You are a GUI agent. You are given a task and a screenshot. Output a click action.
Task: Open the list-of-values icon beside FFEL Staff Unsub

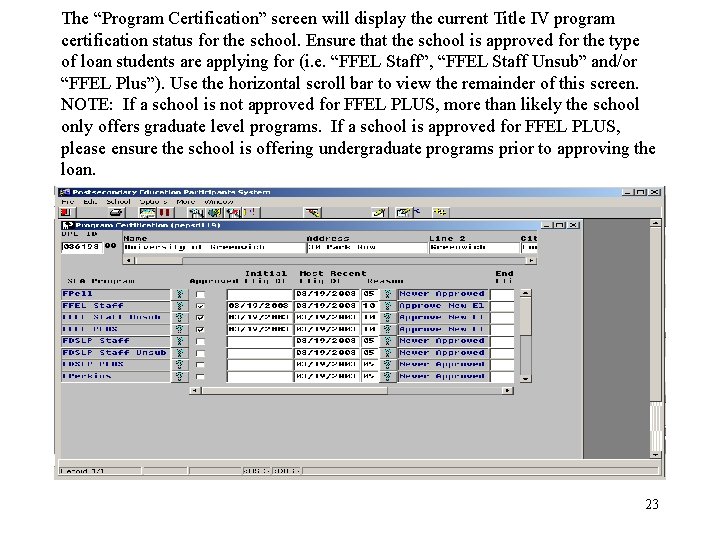180,318
